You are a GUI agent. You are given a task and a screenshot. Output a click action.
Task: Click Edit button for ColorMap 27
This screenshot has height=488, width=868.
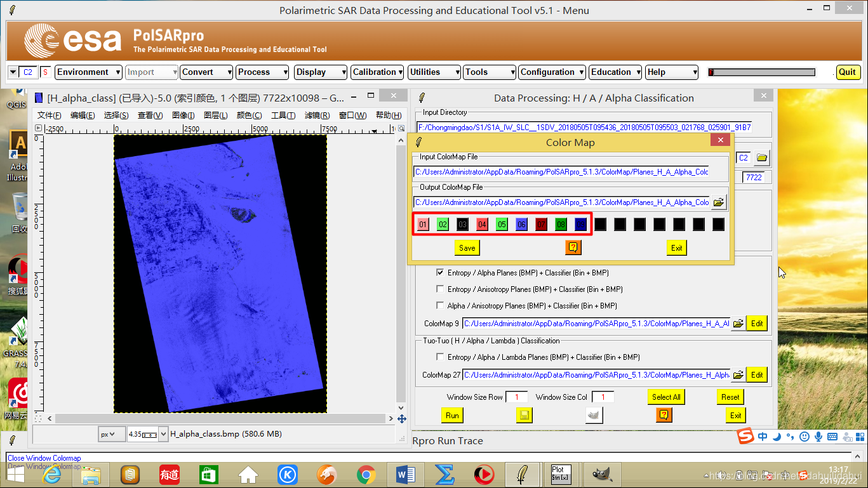pyautogui.click(x=757, y=374)
